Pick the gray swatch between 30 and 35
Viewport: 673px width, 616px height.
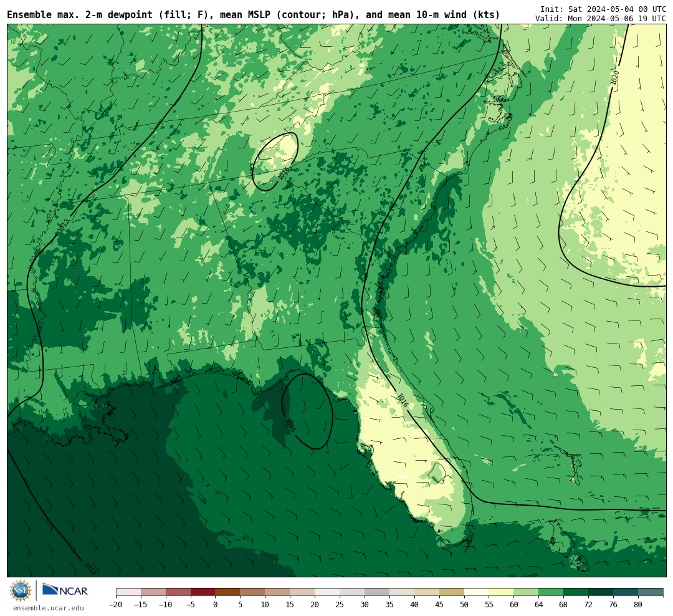click(377, 592)
